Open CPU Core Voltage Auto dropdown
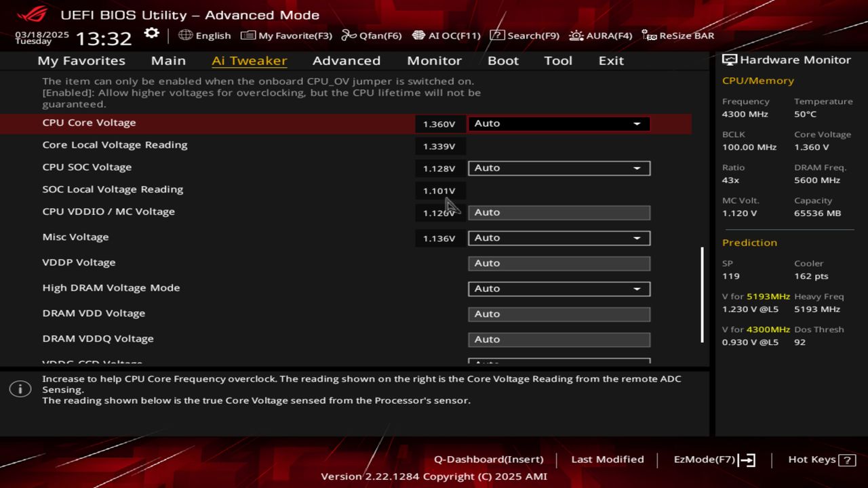868x488 pixels. click(x=559, y=123)
